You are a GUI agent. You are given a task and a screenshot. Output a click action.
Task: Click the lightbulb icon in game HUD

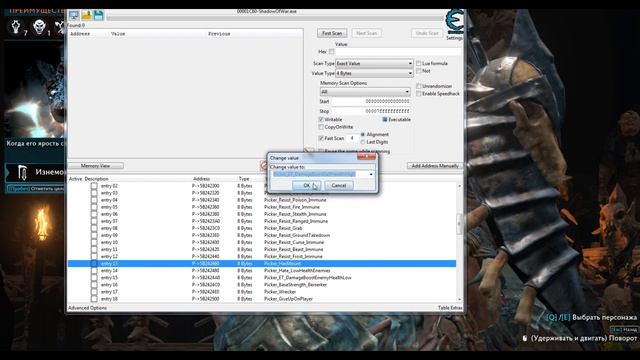pyautogui.click(x=16, y=27)
